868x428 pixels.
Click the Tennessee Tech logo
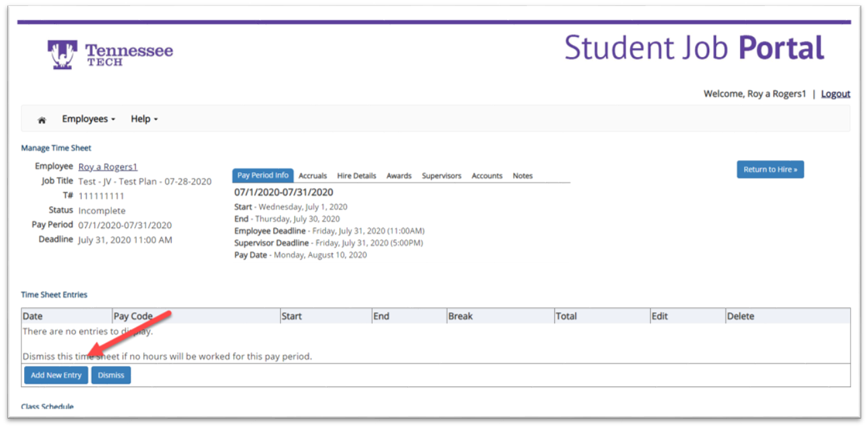coord(110,55)
